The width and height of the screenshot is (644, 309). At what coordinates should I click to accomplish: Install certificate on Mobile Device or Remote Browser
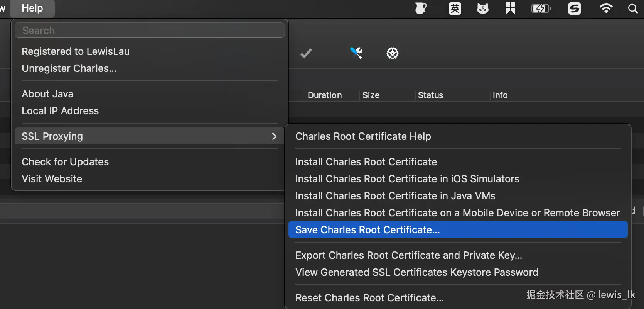click(x=458, y=213)
